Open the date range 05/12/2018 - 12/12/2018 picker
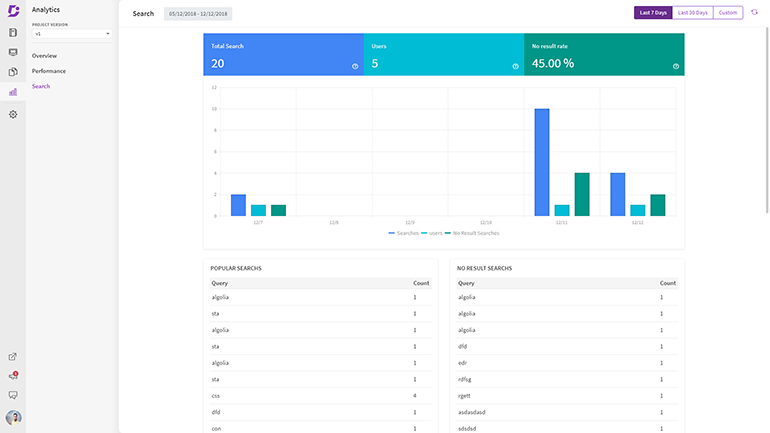Screen dimensions: 770x433 (198, 14)
